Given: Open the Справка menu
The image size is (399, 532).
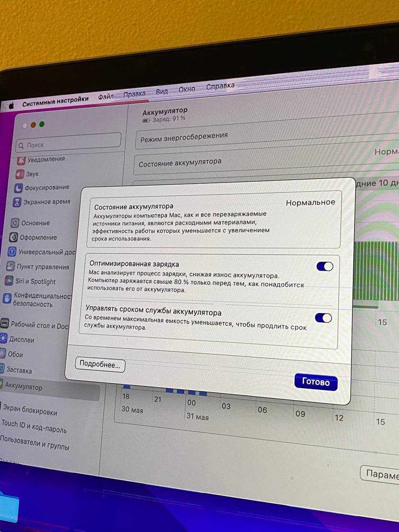Looking at the screenshot, I should tap(220, 86).
